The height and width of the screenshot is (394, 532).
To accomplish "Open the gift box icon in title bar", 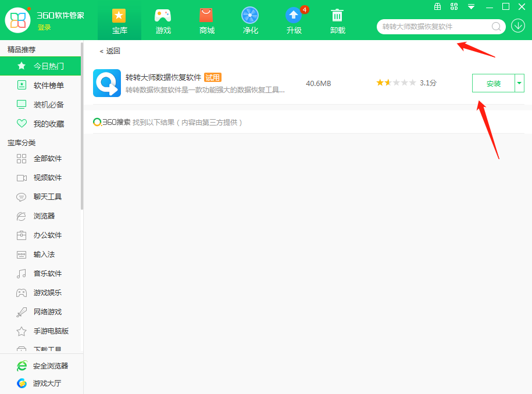I will point(438,6).
